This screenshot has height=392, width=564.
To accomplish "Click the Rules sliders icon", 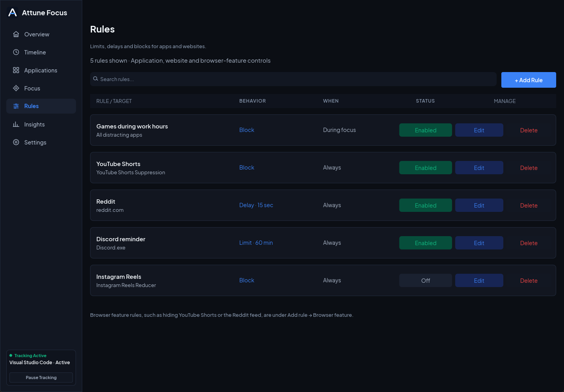I will [x=16, y=106].
